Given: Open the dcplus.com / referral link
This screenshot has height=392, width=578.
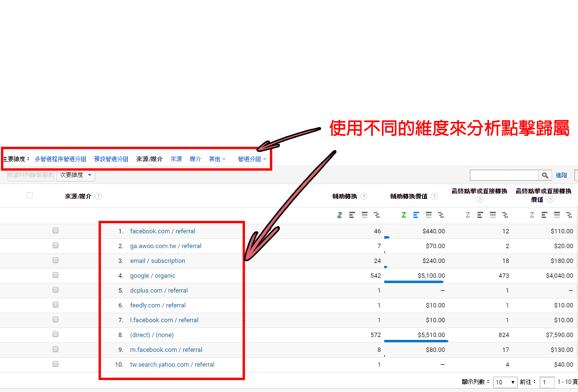Looking at the screenshot, I should pyautogui.click(x=159, y=290).
